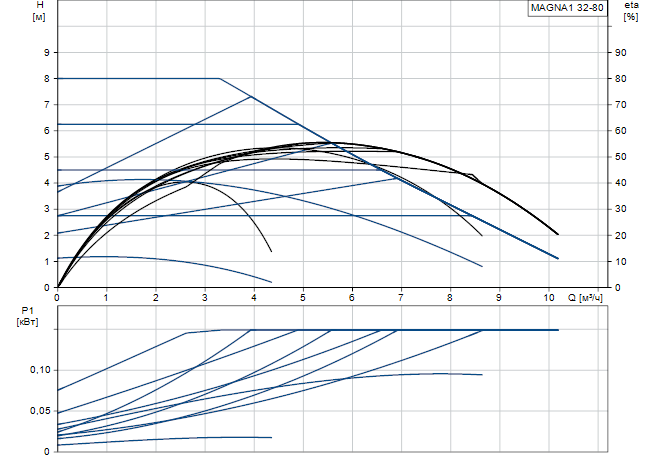Click the 70 tick on eta axis
The image size is (656, 460).
click(620, 105)
